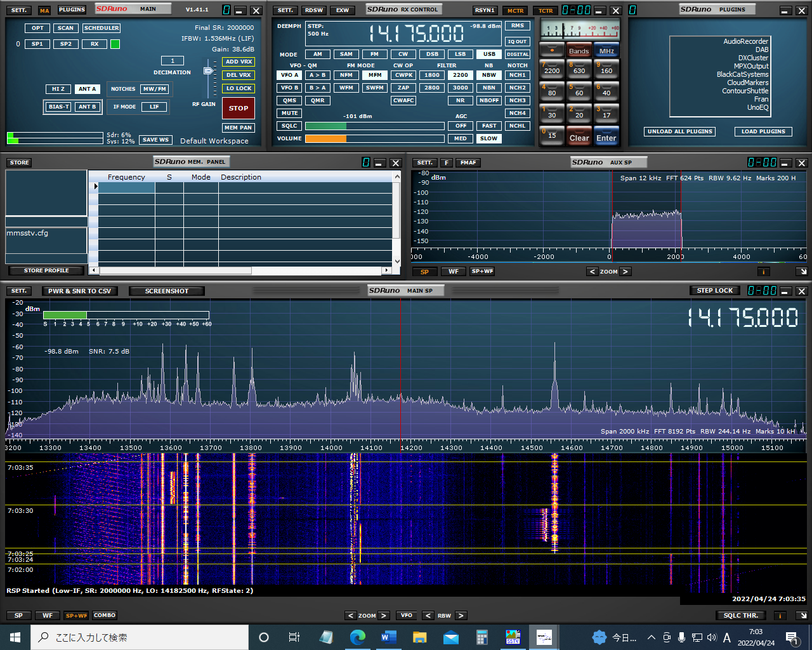Set AGC to SLOW
This screenshot has height=650, width=812.
point(489,138)
